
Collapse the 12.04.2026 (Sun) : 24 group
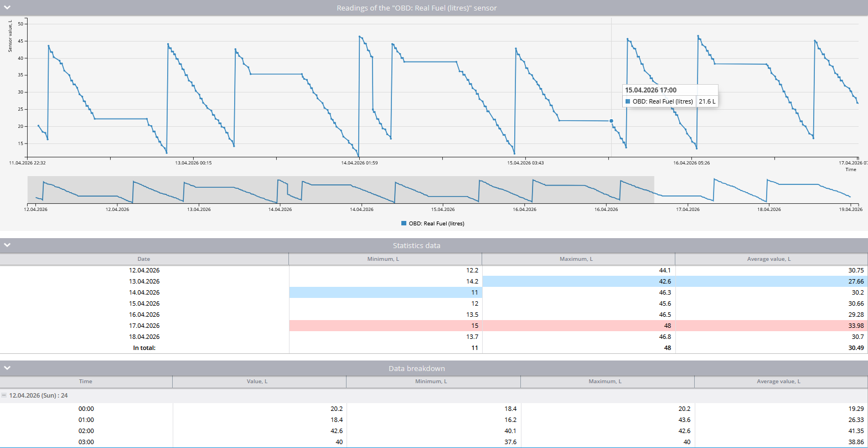(4, 395)
